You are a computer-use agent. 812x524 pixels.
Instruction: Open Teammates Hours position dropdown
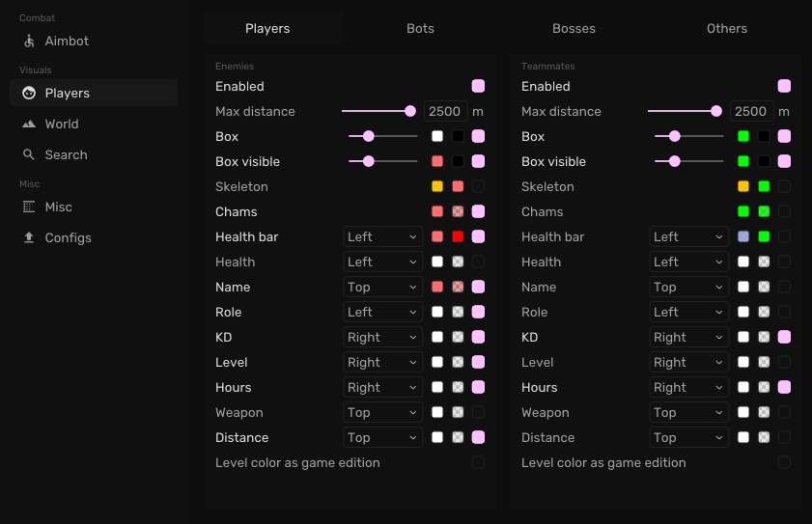[688, 387]
